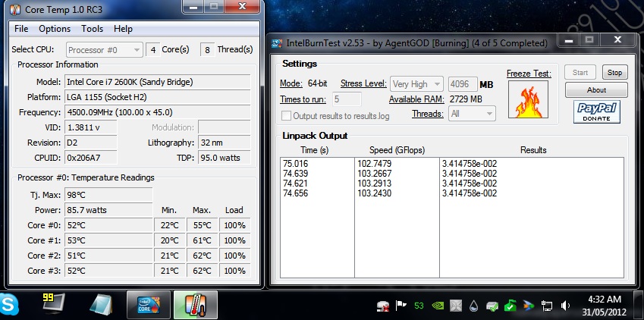Click the Lithography 32 nm value
The width and height of the screenshot is (644, 320).
(225, 143)
